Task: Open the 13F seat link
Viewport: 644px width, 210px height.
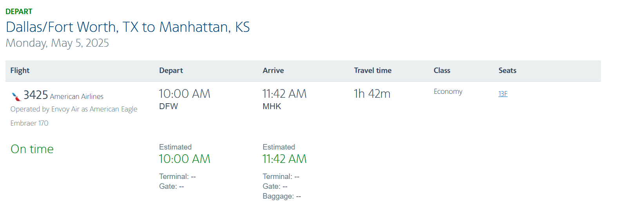Action: click(503, 94)
